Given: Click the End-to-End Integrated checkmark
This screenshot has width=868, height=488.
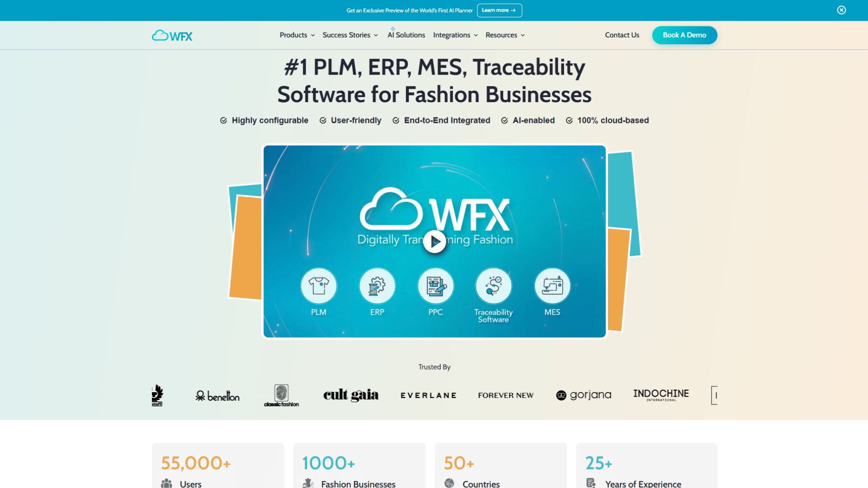Looking at the screenshot, I should [x=396, y=121].
